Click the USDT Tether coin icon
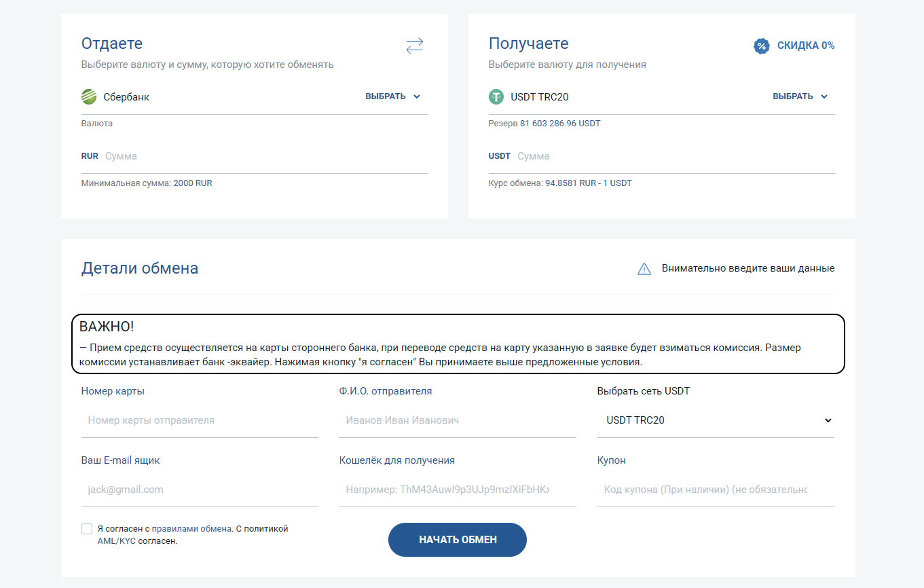924x588 pixels. tap(496, 97)
